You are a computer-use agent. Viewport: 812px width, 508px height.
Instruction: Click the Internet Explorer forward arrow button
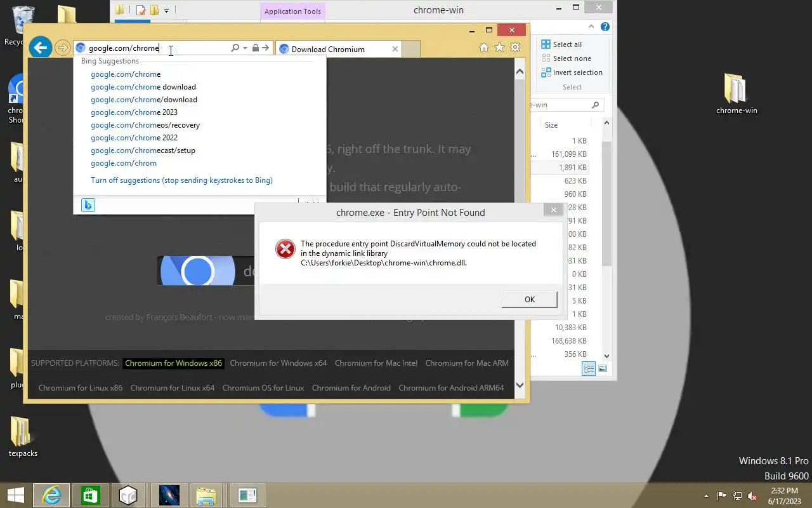coord(62,48)
